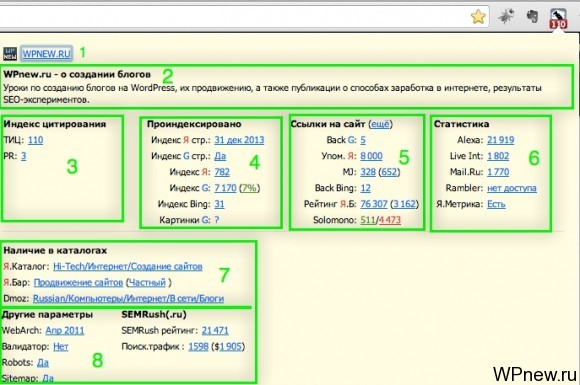Select the Статистика heading
This screenshot has width=580, height=385.
pyautogui.click(x=461, y=124)
